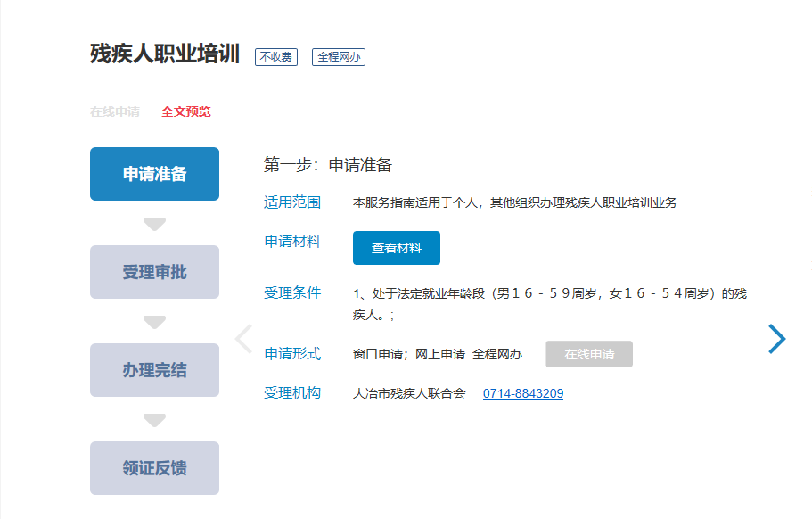Switch to the 全文预览 tab

pos(186,112)
